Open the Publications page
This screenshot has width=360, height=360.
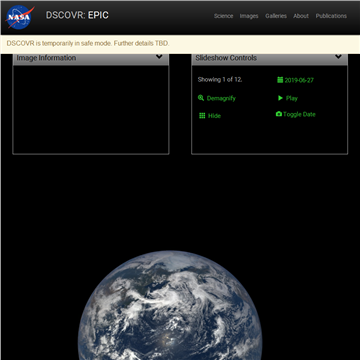click(x=331, y=16)
